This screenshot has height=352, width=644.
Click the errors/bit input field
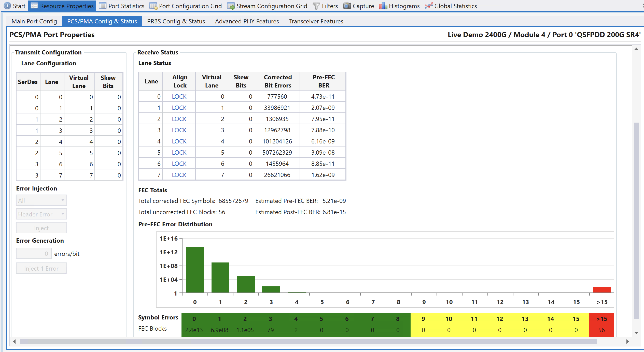click(34, 254)
